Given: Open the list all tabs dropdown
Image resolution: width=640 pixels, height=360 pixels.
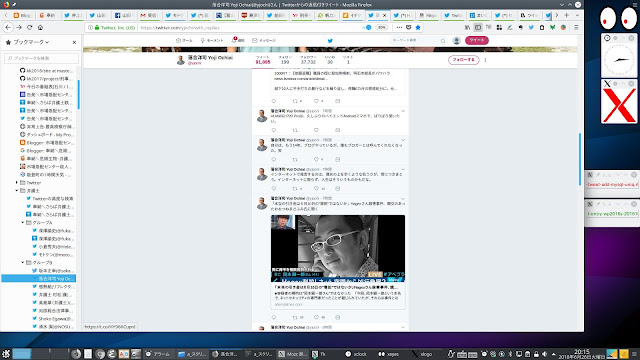Looking at the screenshot, I should click(577, 15).
